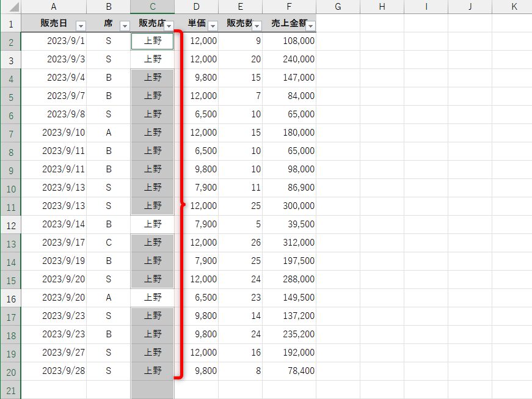The image size is (532, 399).
Task: Select column A header
Action: (x=54, y=7)
